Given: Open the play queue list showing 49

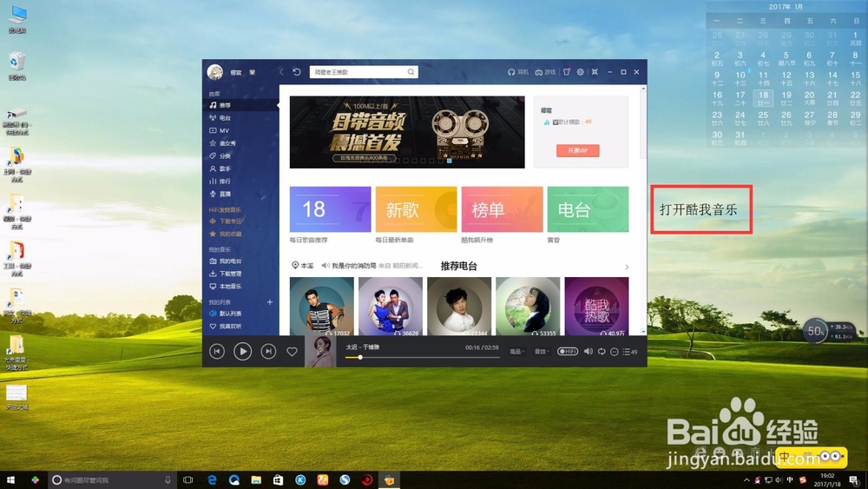Looking at the screenshot, I should pyautogui.click(x=630, y=352).
